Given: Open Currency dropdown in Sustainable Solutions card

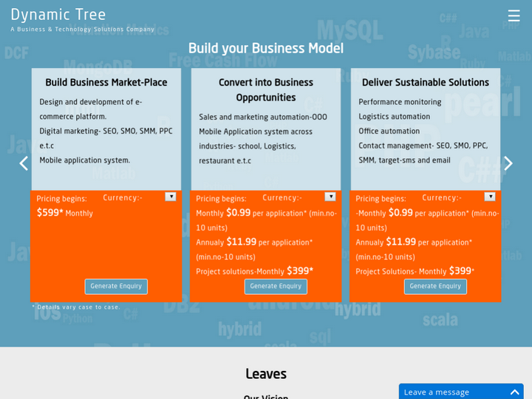Looking at the screenshot, I should pos(490,197).
